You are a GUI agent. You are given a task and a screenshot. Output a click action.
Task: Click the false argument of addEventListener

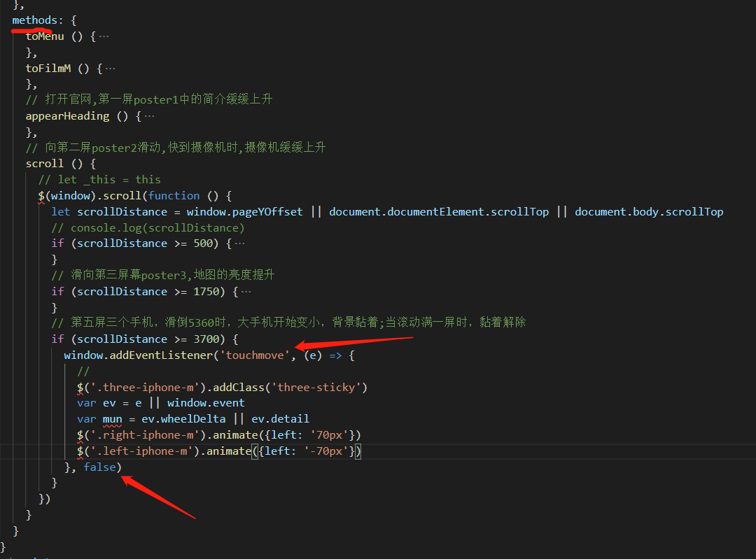click(99, 467)
